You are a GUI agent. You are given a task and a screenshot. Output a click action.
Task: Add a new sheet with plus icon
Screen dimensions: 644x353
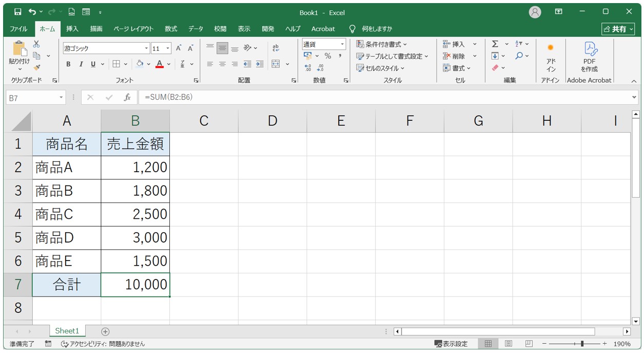point(105,331)
